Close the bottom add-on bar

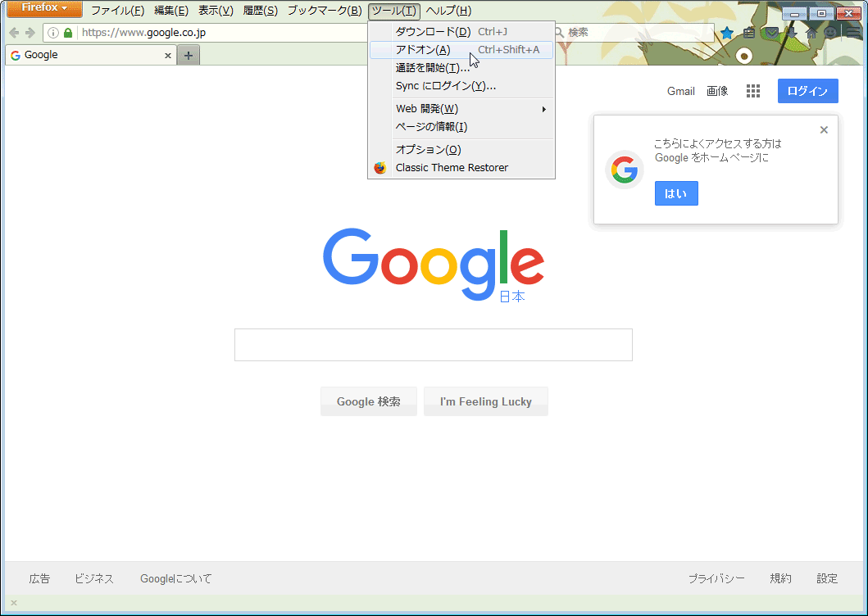14,603
